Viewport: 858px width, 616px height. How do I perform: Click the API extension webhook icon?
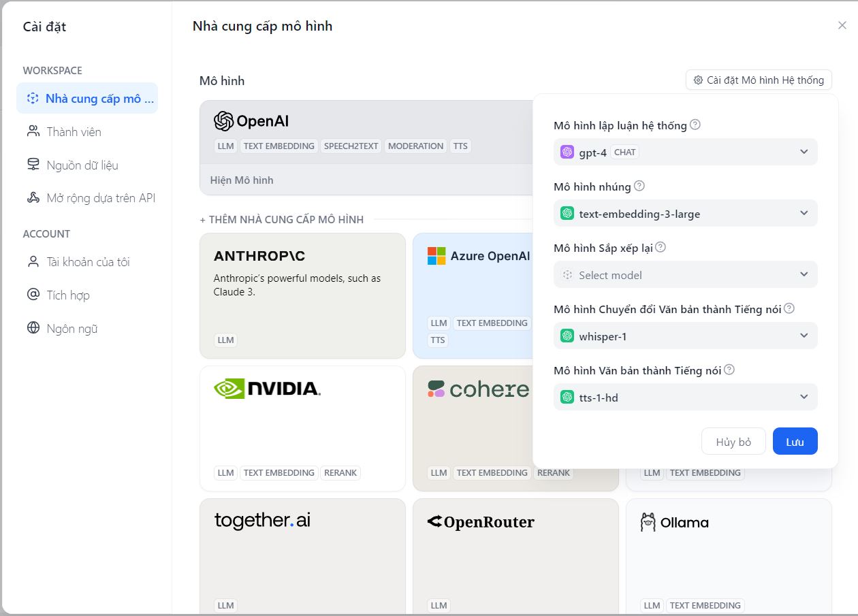(x=33, y=198)
